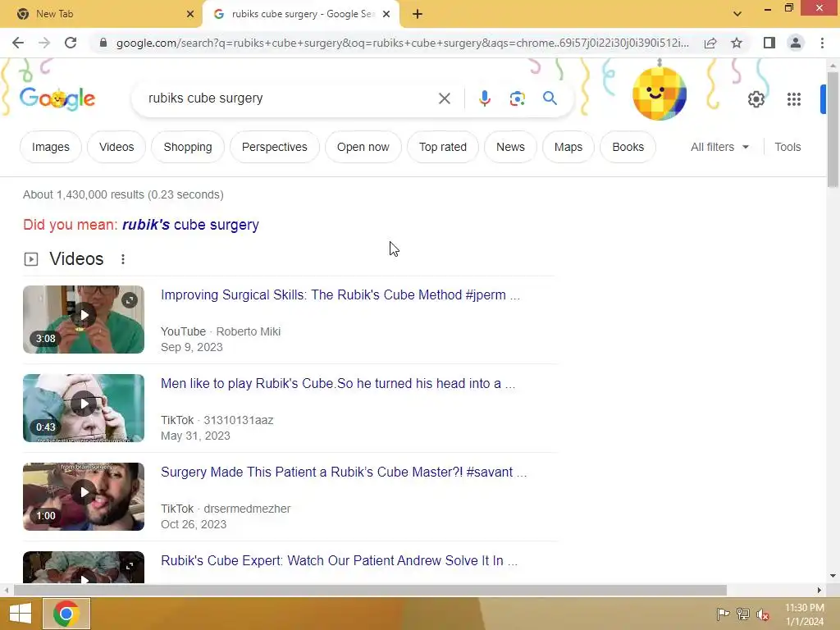Submit search with magnifying glass
Screen dimensions: 840x630
pos(550,98)
